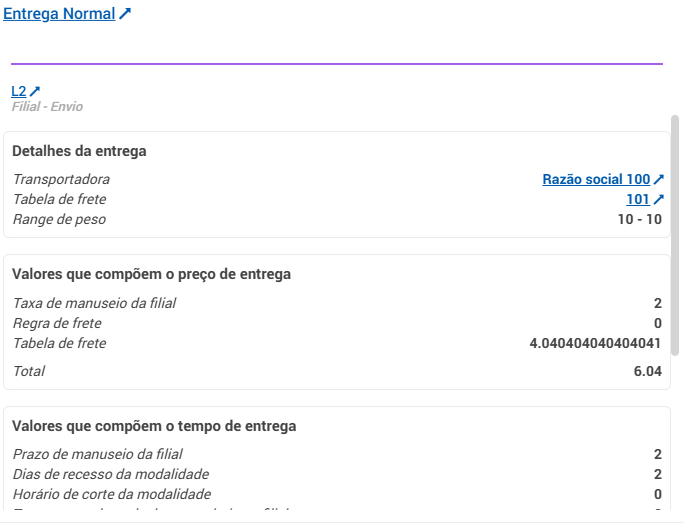
Task: Open the Entrega Normal link
Action: pos(59,15)
